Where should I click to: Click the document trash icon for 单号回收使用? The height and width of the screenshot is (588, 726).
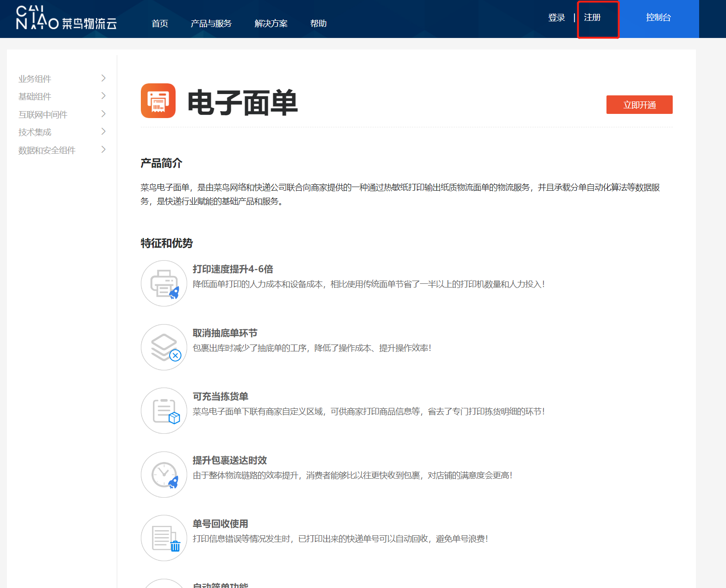click(164, 538)
